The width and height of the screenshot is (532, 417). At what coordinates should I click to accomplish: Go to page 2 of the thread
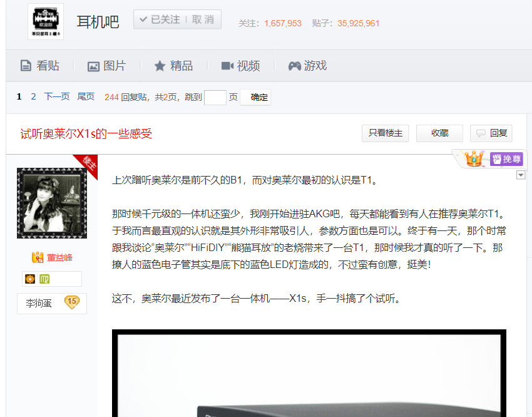click(x=33, y=96)
